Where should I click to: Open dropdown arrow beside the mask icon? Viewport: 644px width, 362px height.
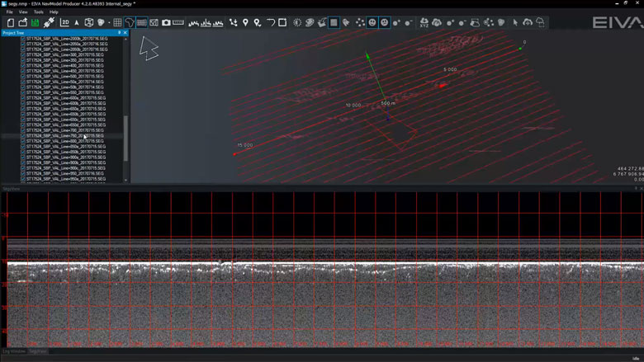[x=108, y=22]
